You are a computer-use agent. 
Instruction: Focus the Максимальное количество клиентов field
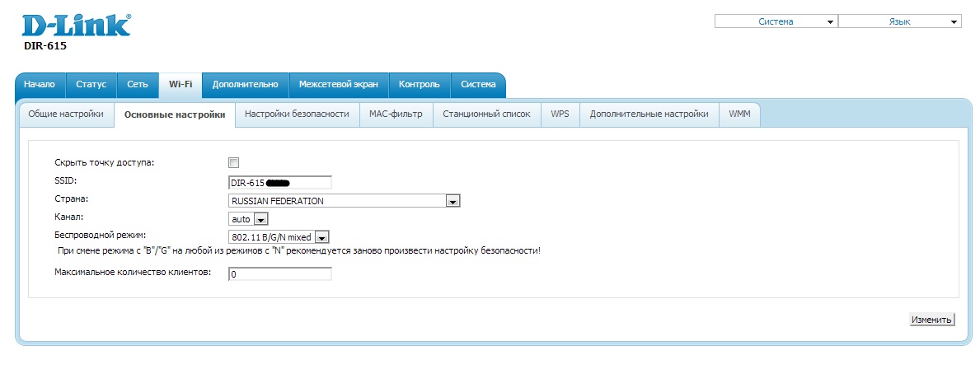(x=280, y=273)
